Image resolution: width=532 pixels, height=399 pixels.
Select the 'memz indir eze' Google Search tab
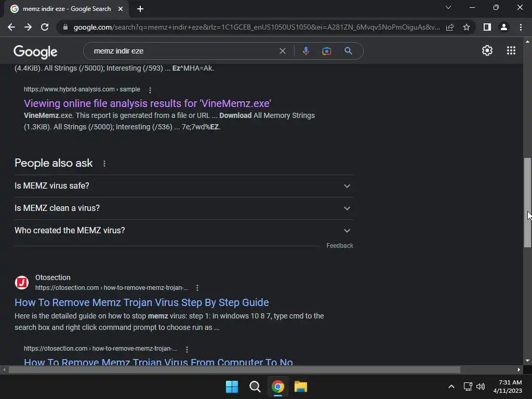tap(66, 9)
